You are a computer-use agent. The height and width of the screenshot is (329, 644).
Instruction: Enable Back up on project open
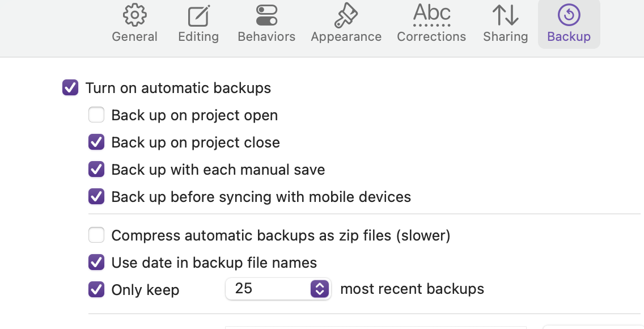point(96,115)
